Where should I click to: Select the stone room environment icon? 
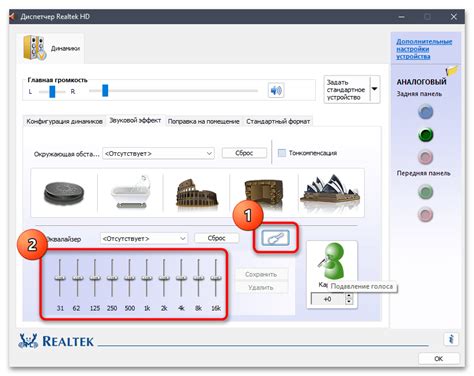[263, 192]
